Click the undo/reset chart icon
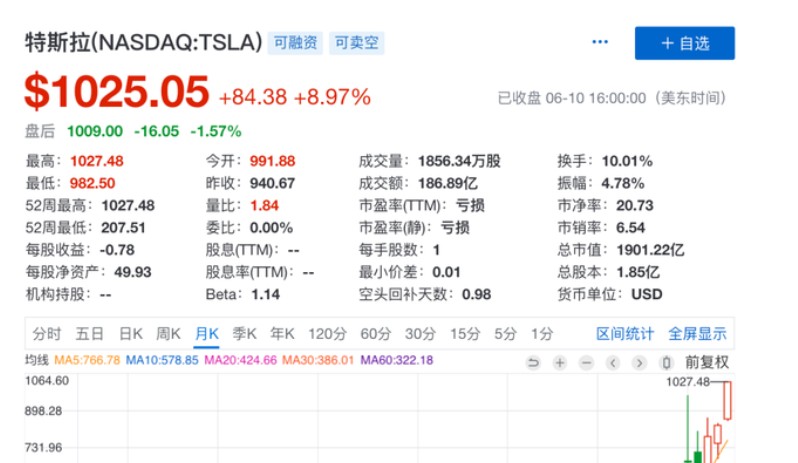Screen dimensions: 798x463 pos(533,363)
